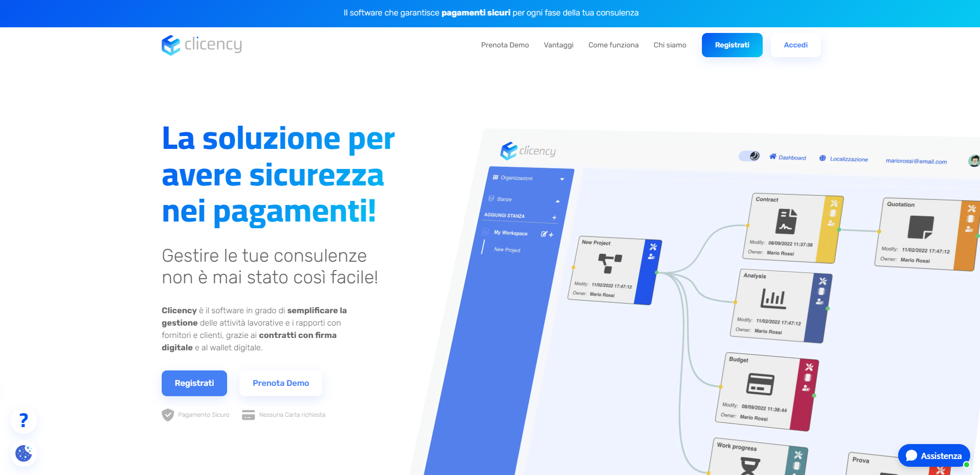This screenshot has width=980, height=475.
Task: Click mariorossi@email.com in the preview
Action: coord(916,161)
